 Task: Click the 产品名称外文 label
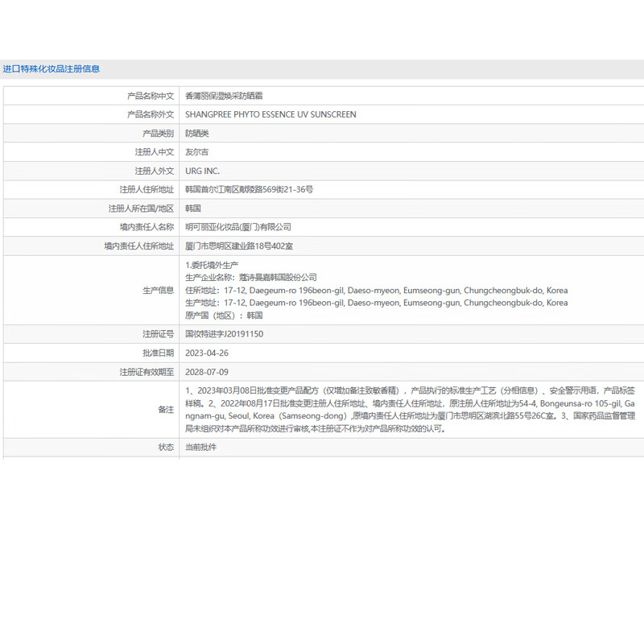point(151,114)
